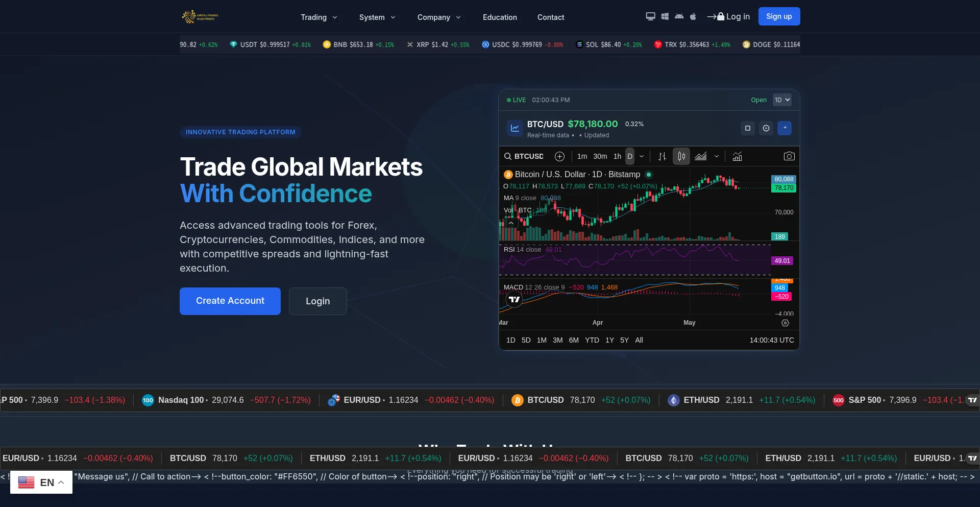Click the TradingView logo on the chart
Image resolution: width=980 pixels, height=507 pixels.
514,299
